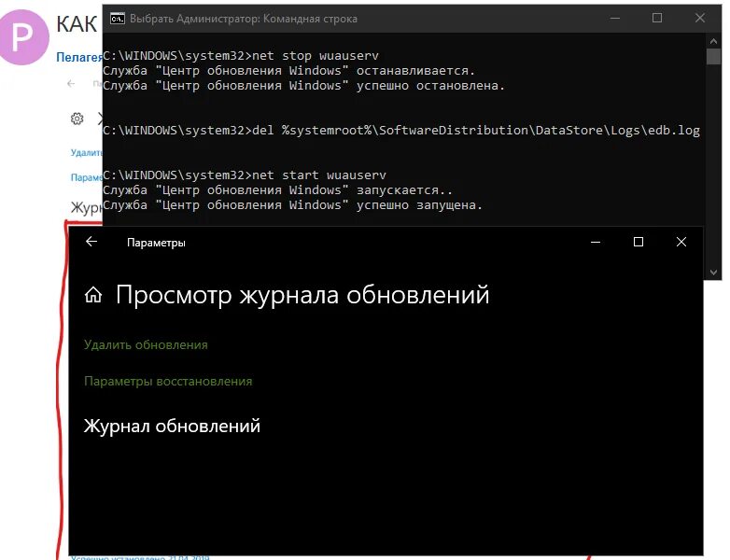Open the Параметры восстановления link
The image size is (730, 560).
tap(168, 381)
